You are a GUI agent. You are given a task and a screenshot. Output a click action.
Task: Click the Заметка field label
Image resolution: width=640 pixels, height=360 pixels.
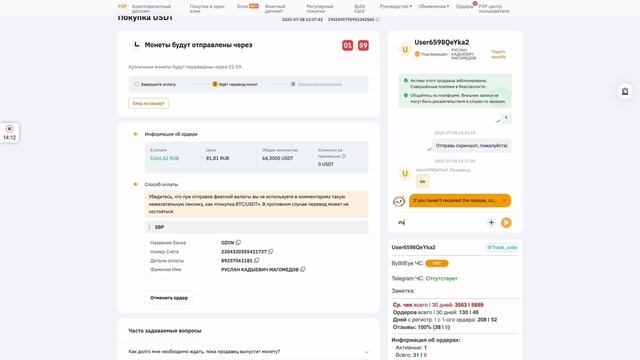(x=403, y=291)
